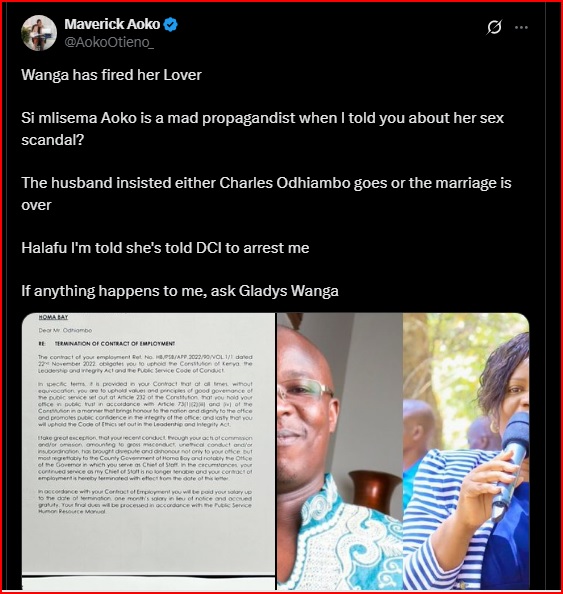Click the 'Si mlisema Aoko' paragraph
563x594 pixels.
pyautogui.click(x=263, y=129)
